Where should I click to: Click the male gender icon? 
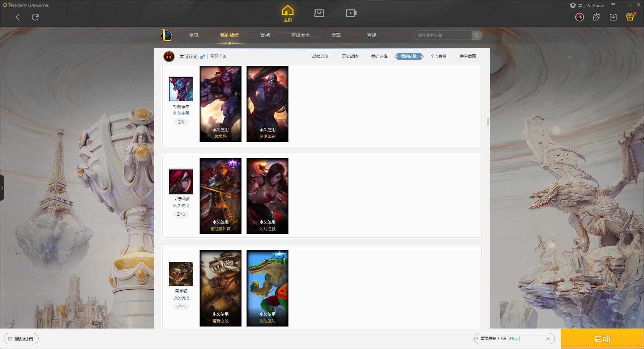(x=202, y=57)
